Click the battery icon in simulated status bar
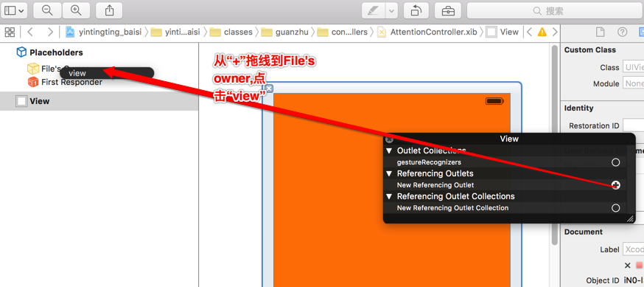644x287 pixels. (x=494, y=101)
